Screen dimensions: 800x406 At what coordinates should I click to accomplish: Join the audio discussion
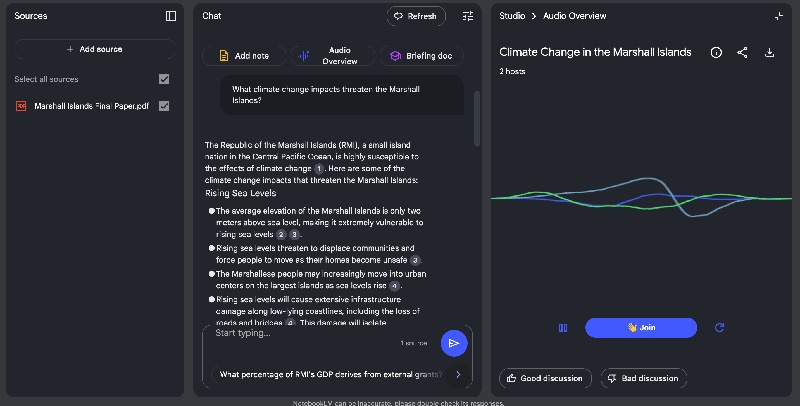(640, 327)
